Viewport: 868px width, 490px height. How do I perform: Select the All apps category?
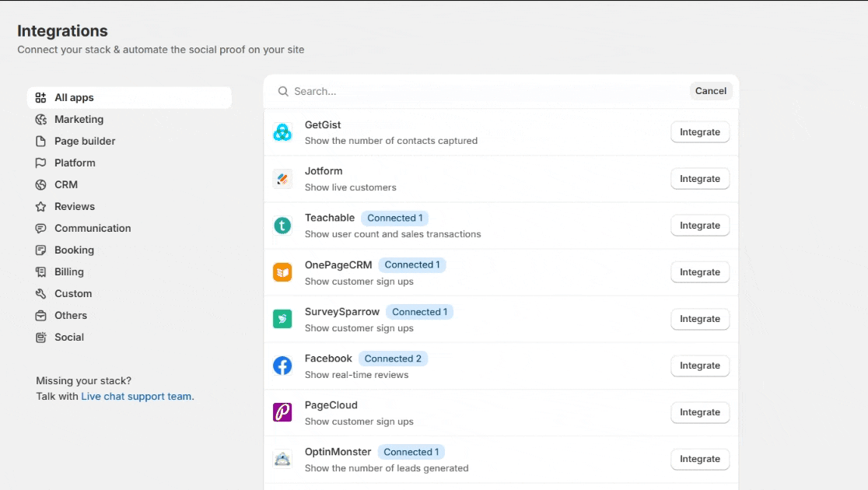coord(130,97)
